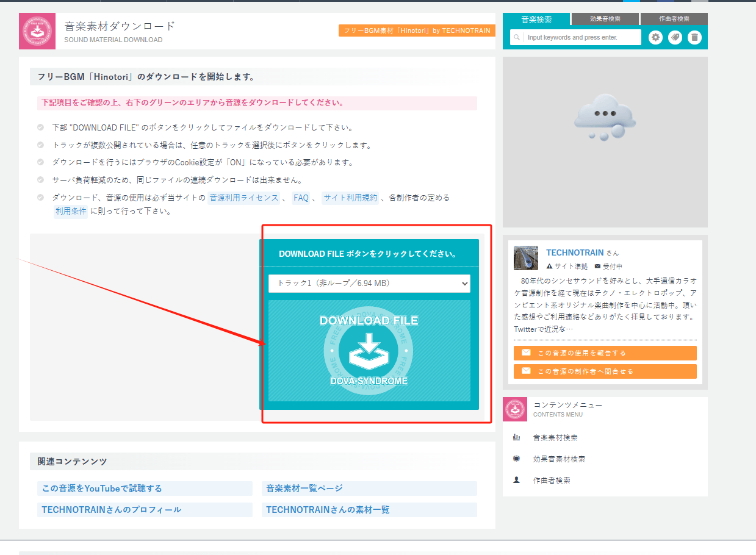Open the 音源利用ライセンス link

point(243,198)
